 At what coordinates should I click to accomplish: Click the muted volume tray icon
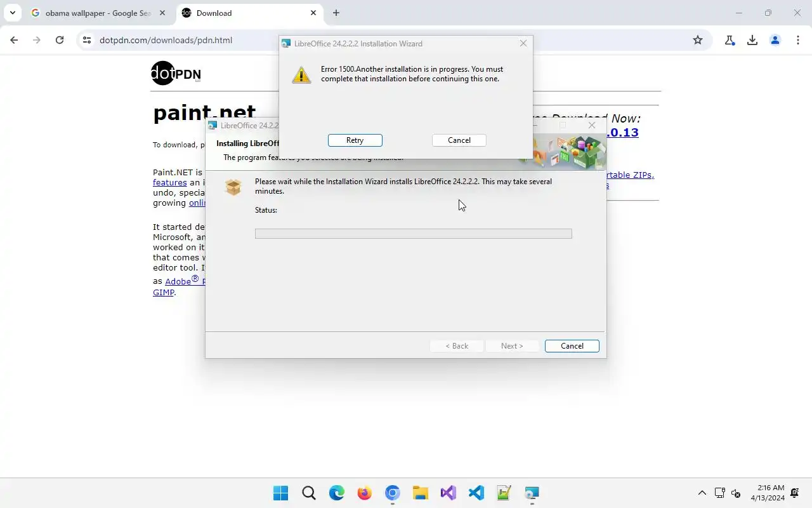coord(736,493)
